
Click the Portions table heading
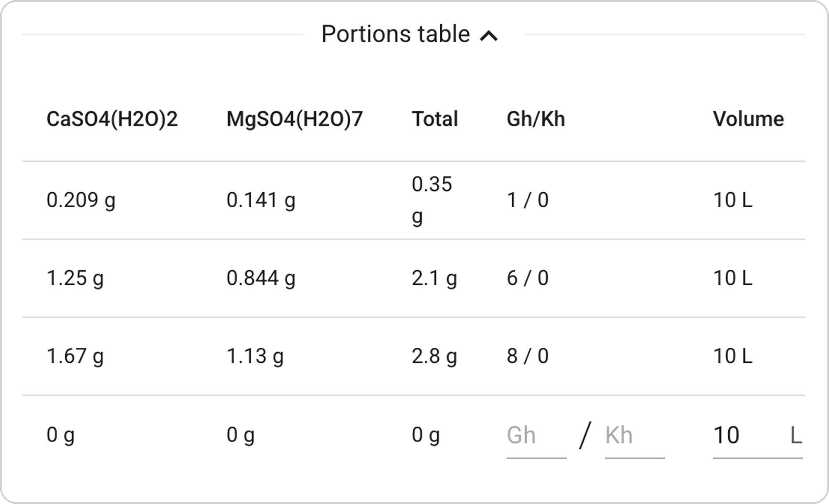(x=395, y=34)
